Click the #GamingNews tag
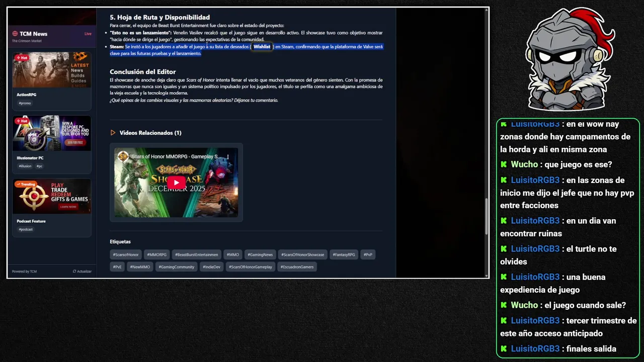Viewport: 644px width, 362px height. point(260,255)
